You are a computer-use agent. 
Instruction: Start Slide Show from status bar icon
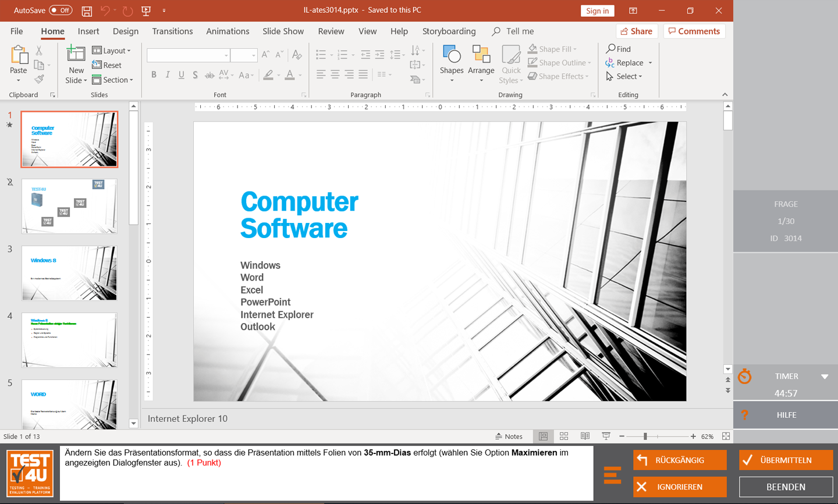[606, 436]
